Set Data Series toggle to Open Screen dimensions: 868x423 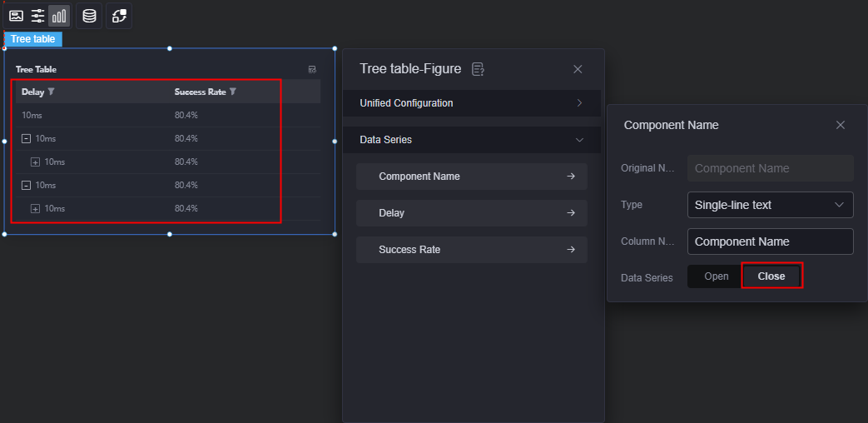click(716, 276)
